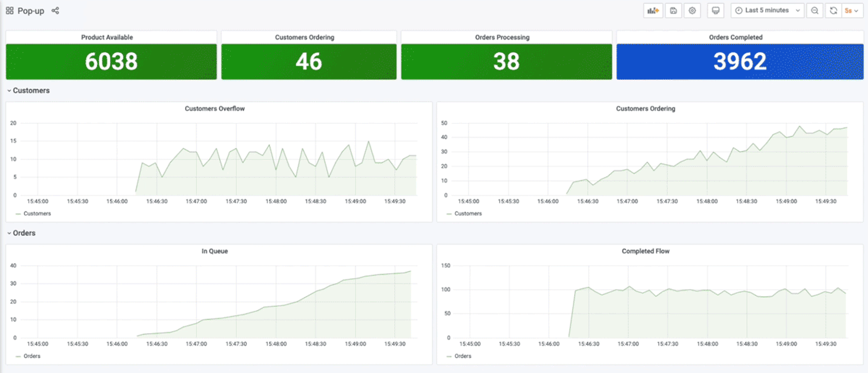Refresh dashboard with circular arrows icon
The width and height of the screenshot is (868, 373).
coord(833,11)
